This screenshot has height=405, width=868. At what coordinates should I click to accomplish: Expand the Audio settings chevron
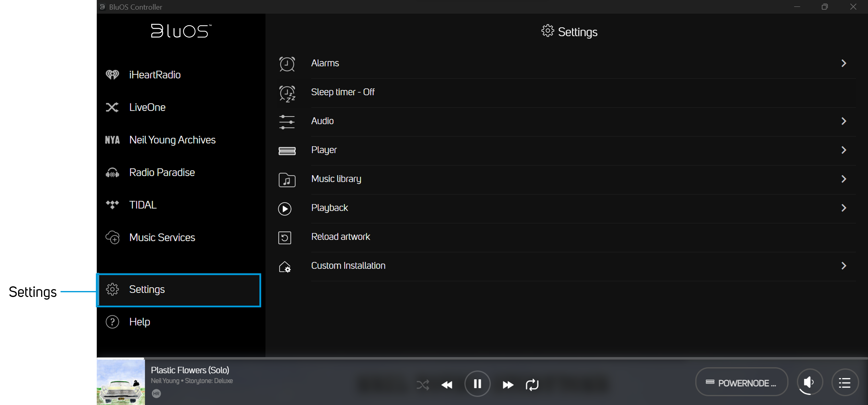[843, 121]
